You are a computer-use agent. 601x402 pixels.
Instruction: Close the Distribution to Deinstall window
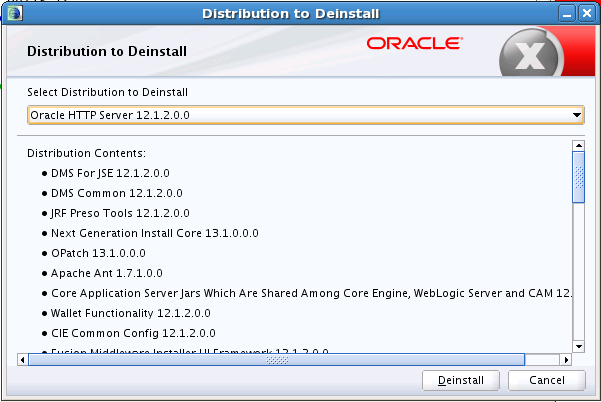coord(586,14)
